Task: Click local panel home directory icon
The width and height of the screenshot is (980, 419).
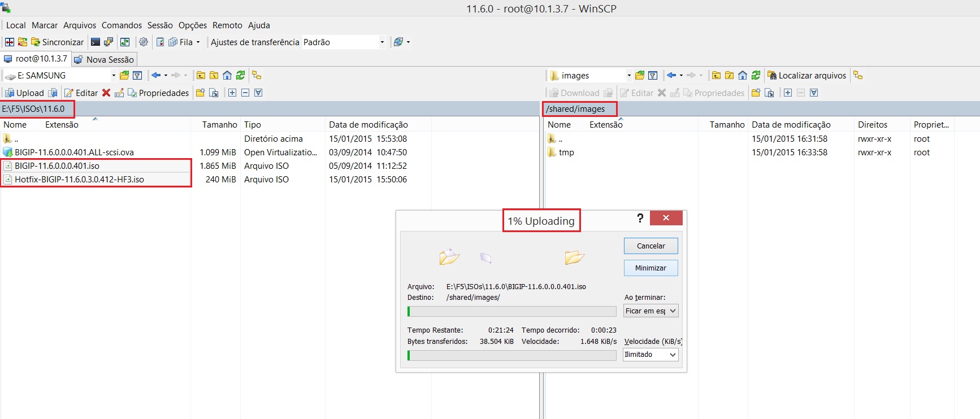Action: click(227, 75)
